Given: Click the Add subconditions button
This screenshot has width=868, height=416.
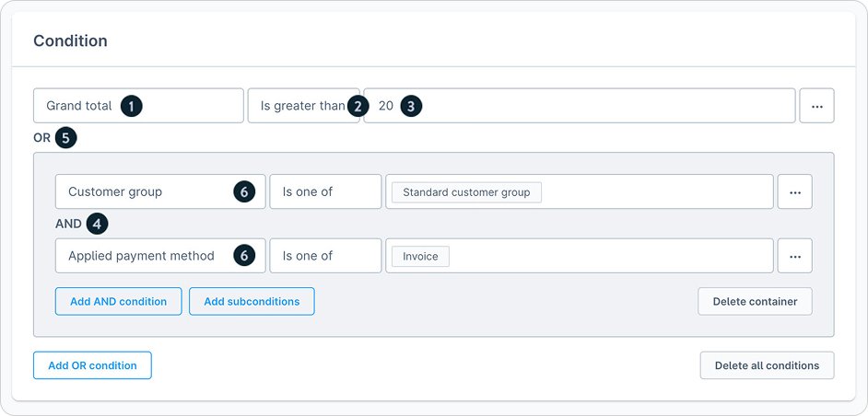Looking at the screenshot, I should [252, 302].
